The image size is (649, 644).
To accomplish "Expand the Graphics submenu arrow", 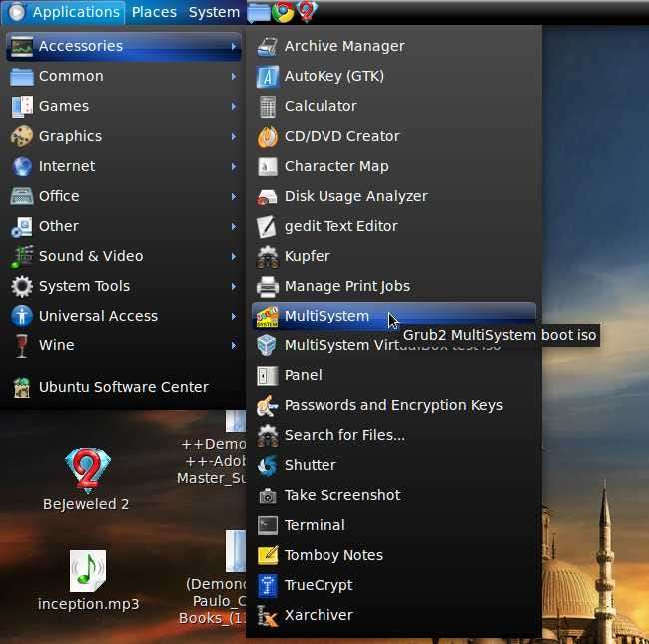I will pos(234,136).
